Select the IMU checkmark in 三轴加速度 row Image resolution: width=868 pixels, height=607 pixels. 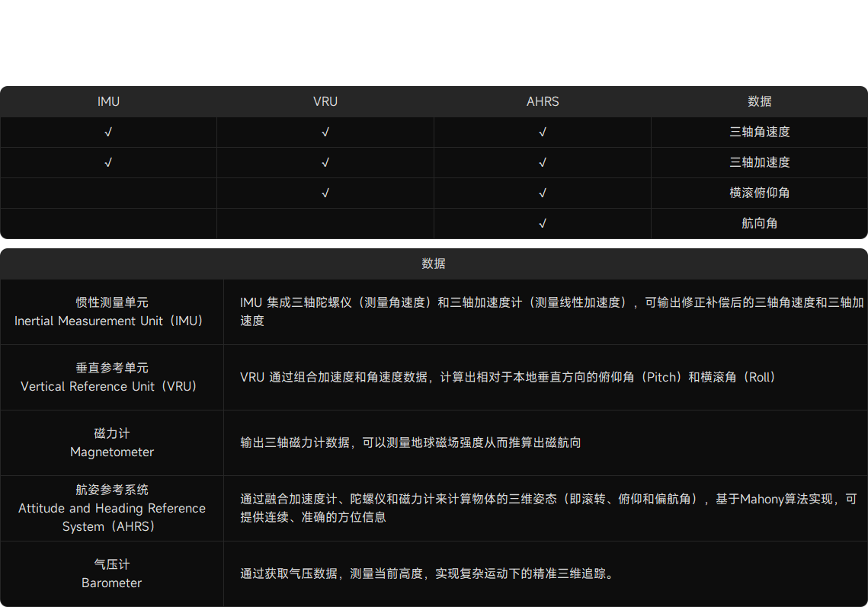pos(108,162)
